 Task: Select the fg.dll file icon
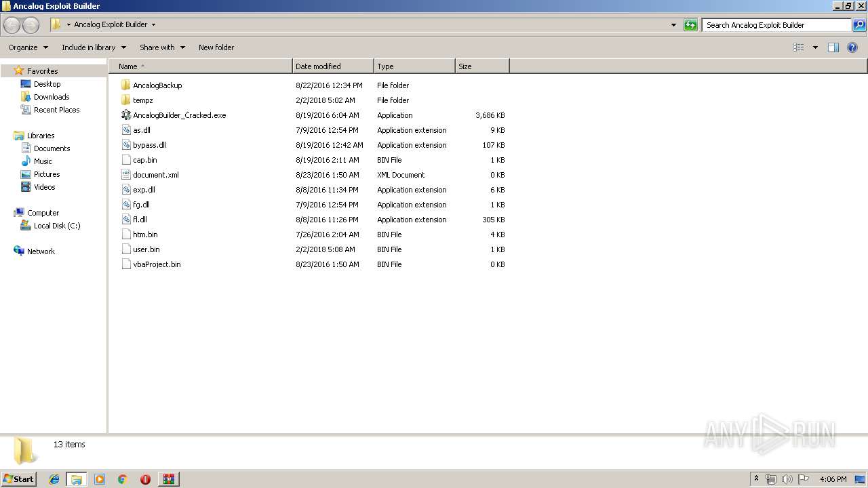(125, 205)
